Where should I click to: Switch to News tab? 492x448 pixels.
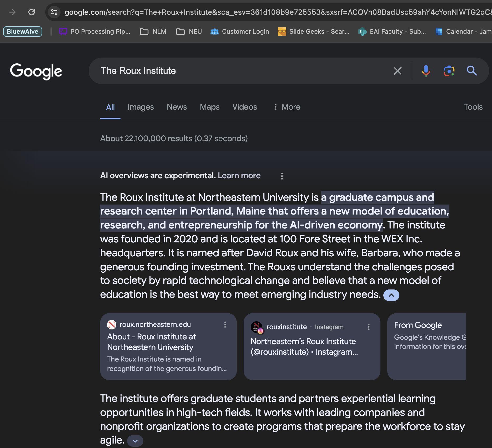pyautogui.click(x=177, y=107)
